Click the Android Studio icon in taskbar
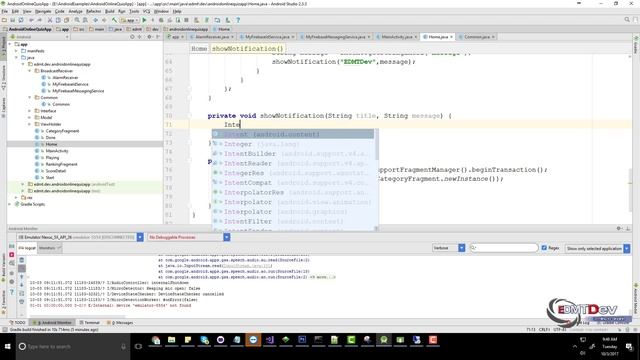This screenshot has height=360, width=640. pyautogui.click(x=384, y=340)
